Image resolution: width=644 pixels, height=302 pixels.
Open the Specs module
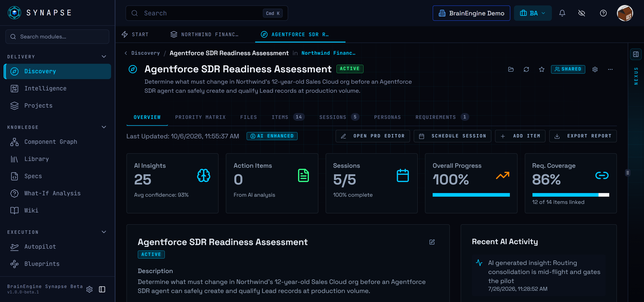pyautogui.click(x=58, y=176)
